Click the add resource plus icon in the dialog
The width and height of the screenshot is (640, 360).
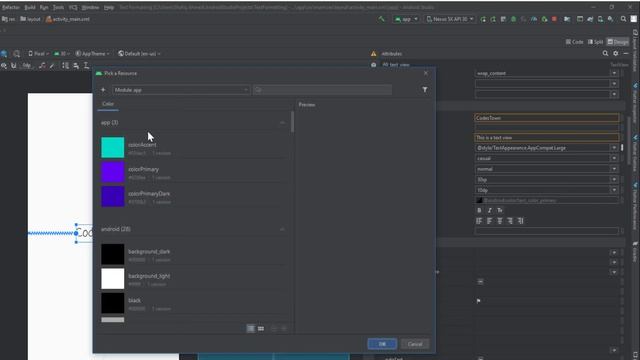click(x=103, y=90)
